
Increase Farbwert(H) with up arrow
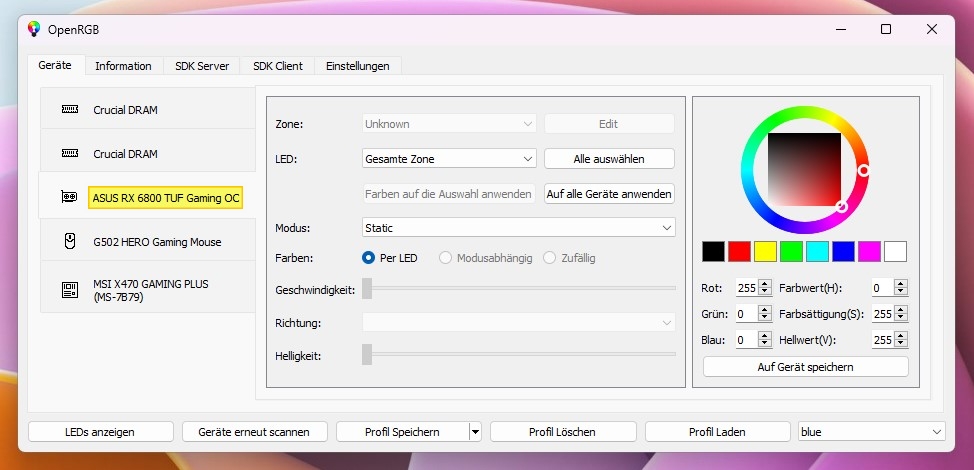click(x=901, y=284)
